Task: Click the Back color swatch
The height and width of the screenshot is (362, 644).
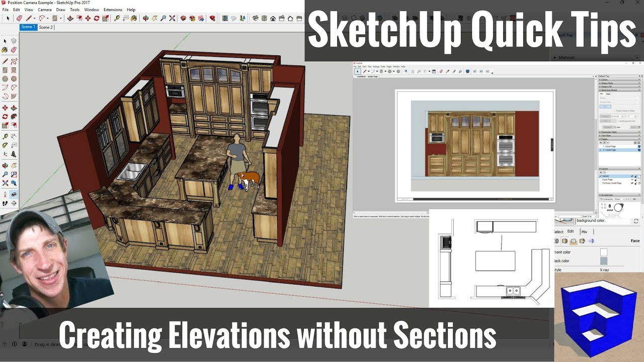Action: tap(604, 261)
